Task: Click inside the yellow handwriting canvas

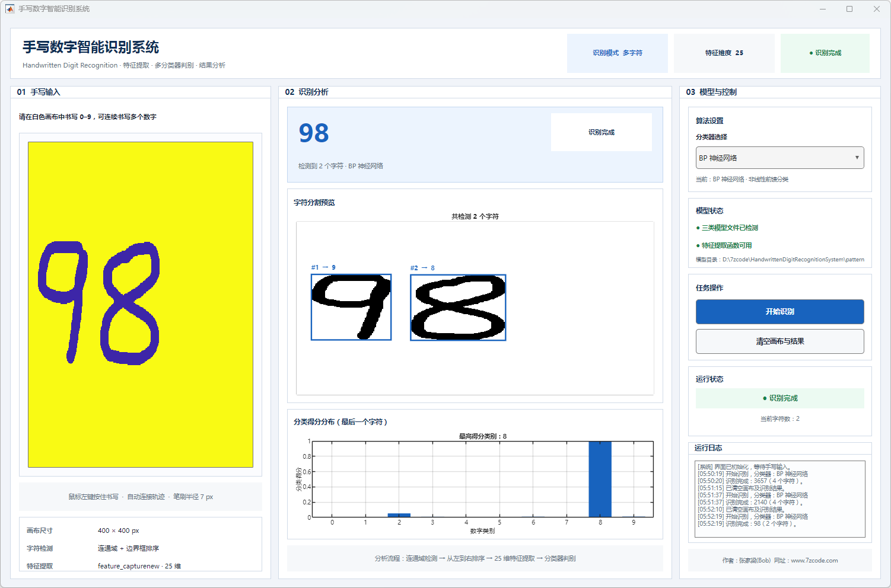Action: tap(141, 305)
